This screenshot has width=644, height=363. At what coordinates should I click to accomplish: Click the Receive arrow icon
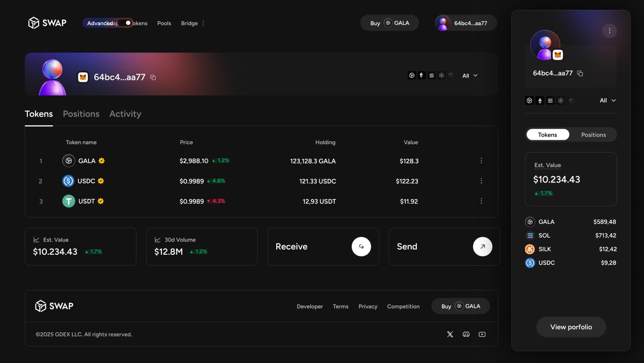pyautogui.click(x=361, y=247)
